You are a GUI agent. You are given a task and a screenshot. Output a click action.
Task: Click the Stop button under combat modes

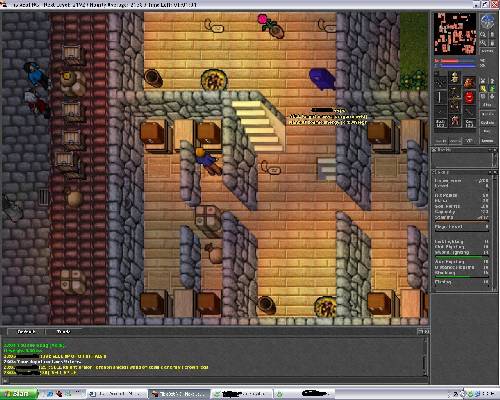(x=487, y=105)
